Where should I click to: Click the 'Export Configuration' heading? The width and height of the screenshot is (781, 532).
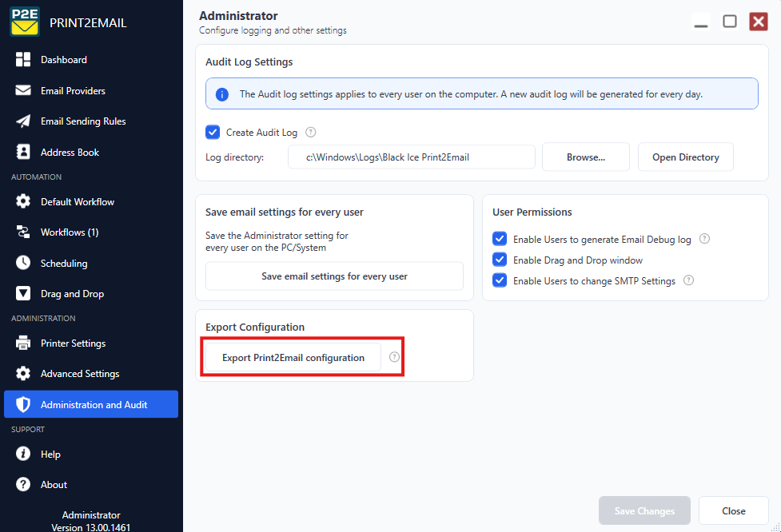click(255, 327)
